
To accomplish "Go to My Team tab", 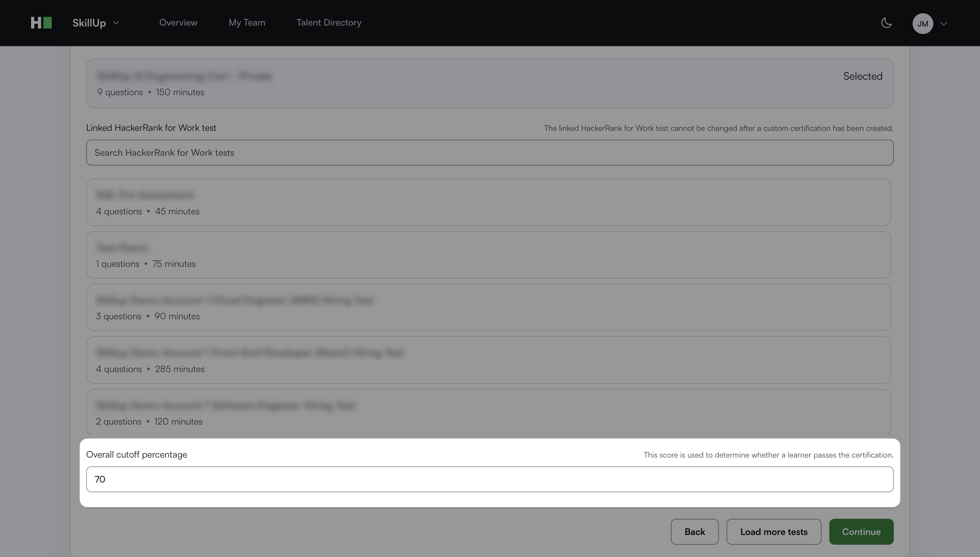I will pyautogui.click(x=247, y=23).
